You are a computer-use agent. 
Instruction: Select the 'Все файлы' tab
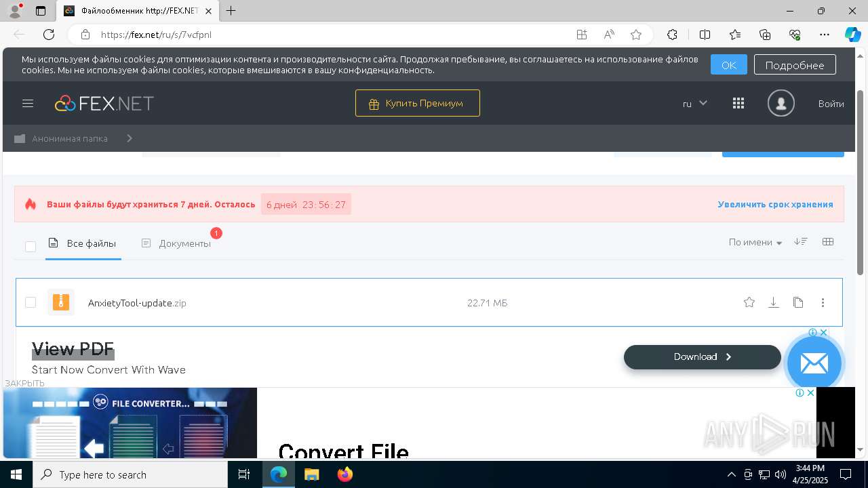(x=83, y=243)
